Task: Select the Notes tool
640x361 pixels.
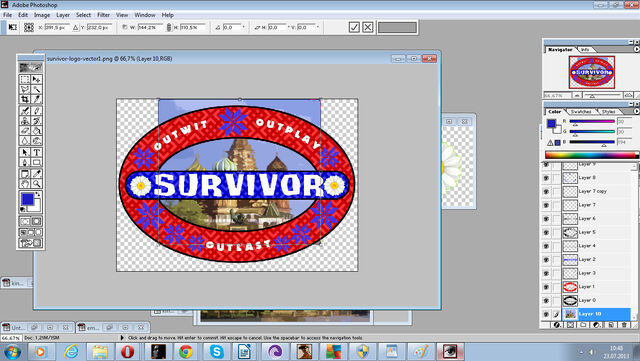Action: click(x=25, y=174)
